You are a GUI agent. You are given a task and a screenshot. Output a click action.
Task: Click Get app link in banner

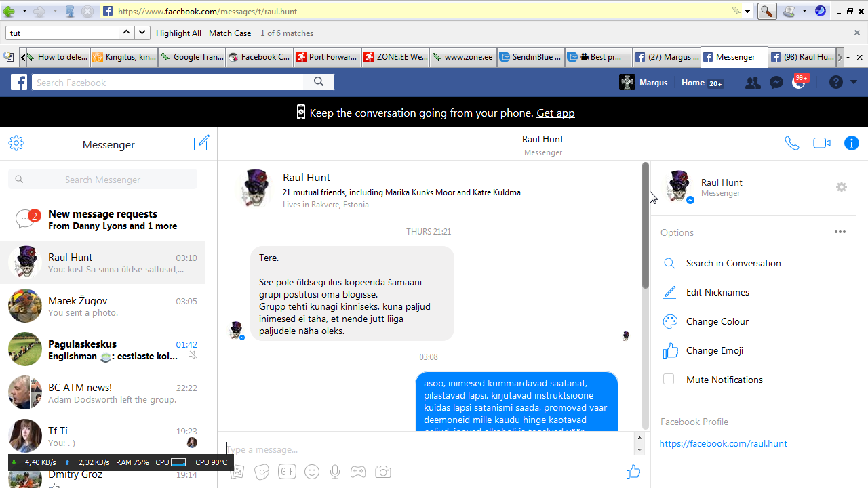[x=555, y=113]
